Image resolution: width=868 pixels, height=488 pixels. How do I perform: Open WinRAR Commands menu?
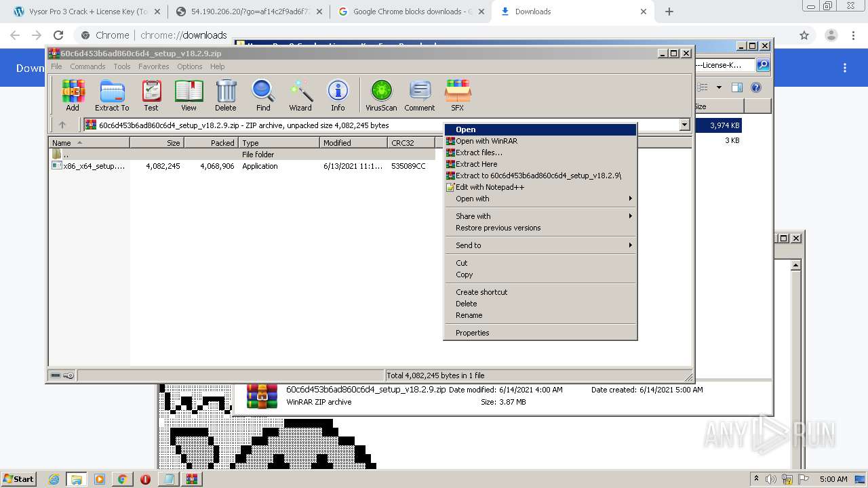click(x=87, y=66)
